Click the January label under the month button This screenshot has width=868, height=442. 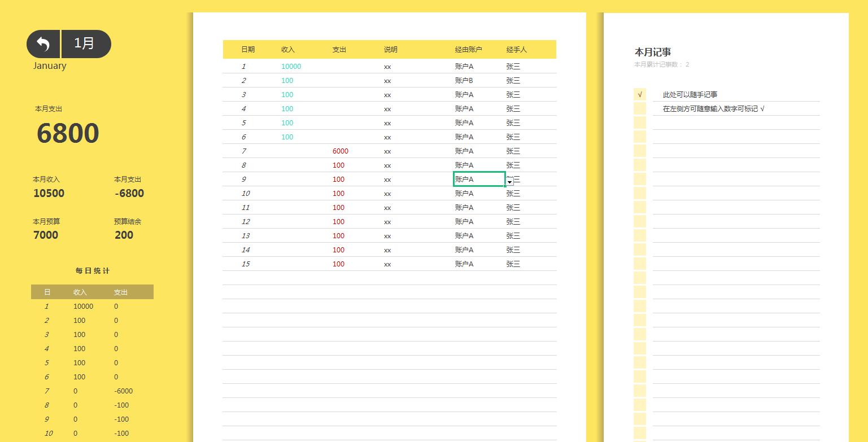50,65
